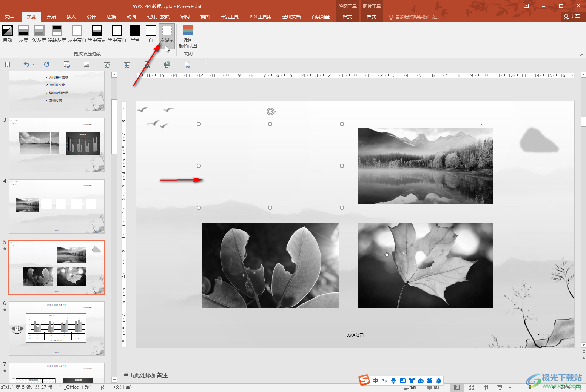This screenshot has width=586, height=392.
Task: Open the 视图 (View) tab
Action: click(205, 17)
